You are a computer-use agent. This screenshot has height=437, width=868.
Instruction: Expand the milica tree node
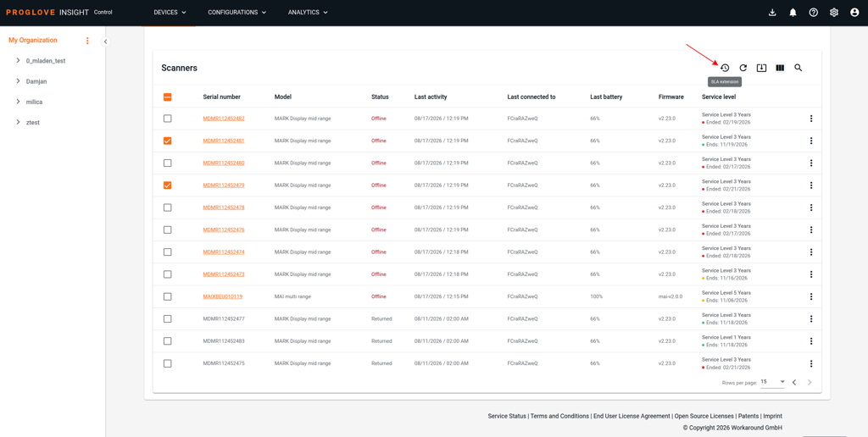pyautogui.click(x=19, y=102)
